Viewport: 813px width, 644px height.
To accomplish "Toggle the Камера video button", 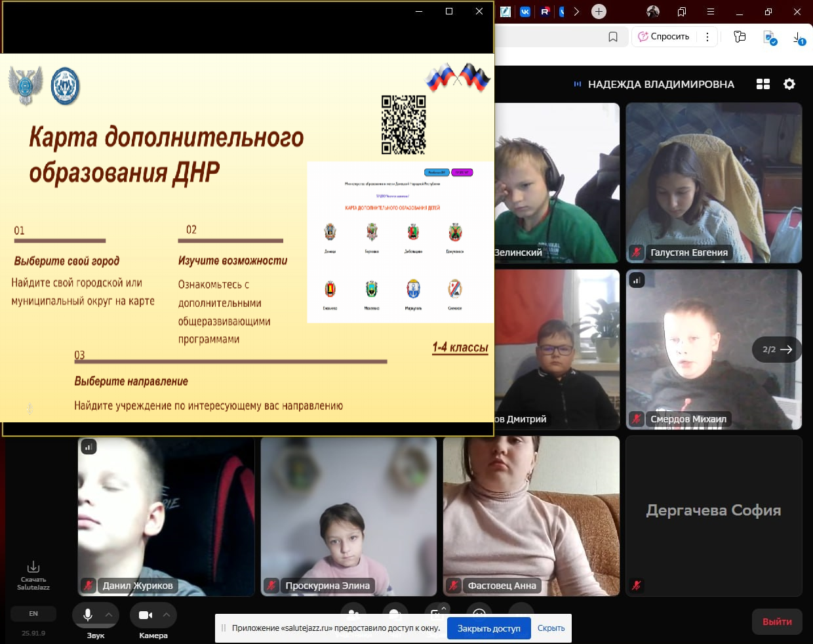I will tap(146, 615).
